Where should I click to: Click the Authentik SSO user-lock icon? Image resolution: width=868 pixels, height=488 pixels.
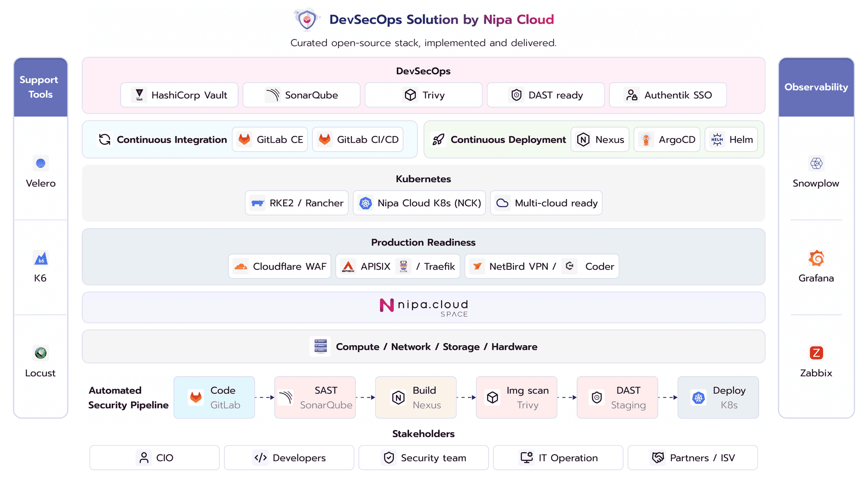pos(632,95)
